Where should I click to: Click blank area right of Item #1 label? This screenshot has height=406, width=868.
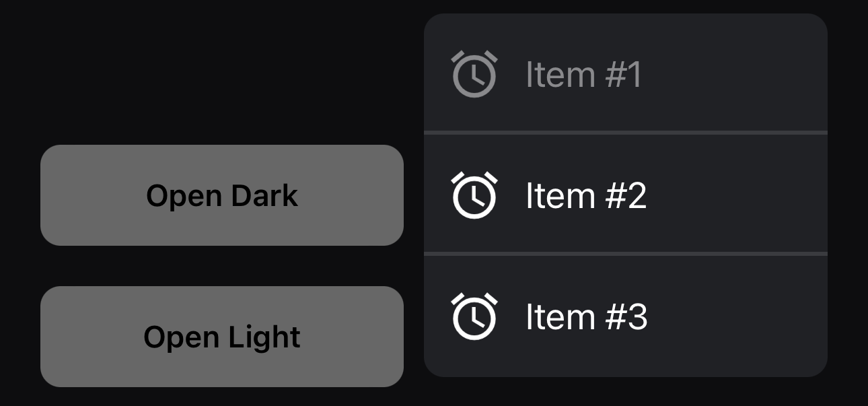coord(740,74)
